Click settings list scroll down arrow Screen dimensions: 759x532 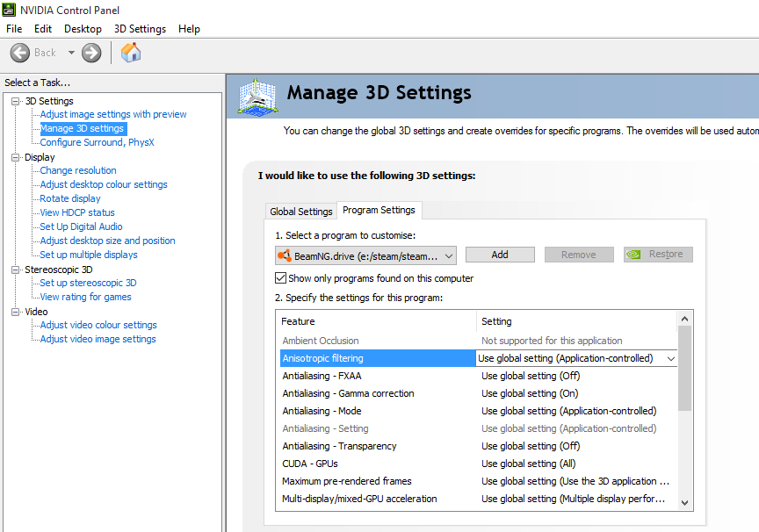684,502
